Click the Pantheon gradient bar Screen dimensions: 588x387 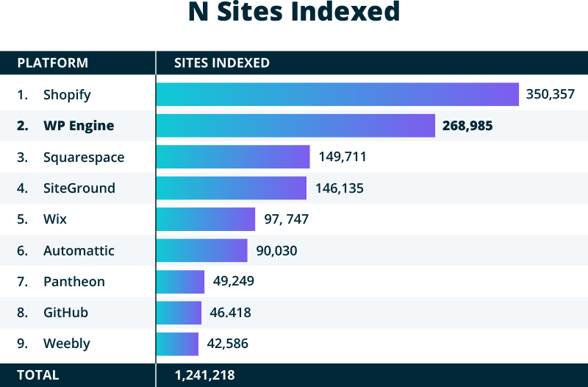180,282
